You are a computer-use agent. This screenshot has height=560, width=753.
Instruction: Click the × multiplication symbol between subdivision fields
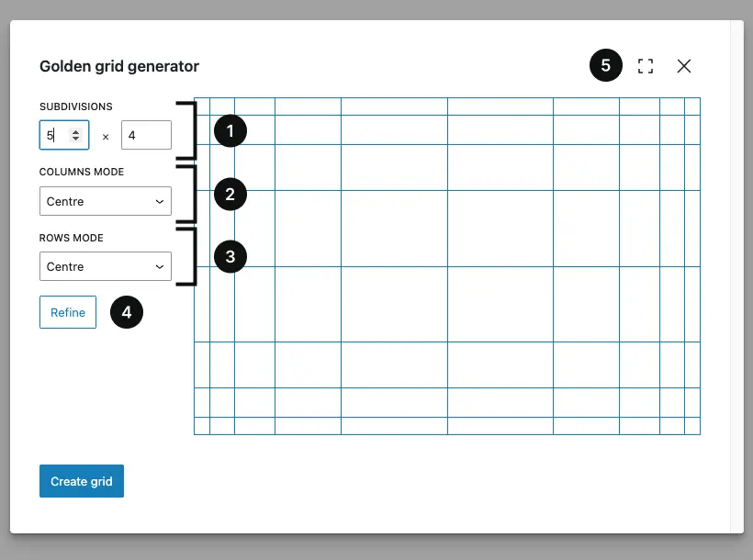[107, 135]
